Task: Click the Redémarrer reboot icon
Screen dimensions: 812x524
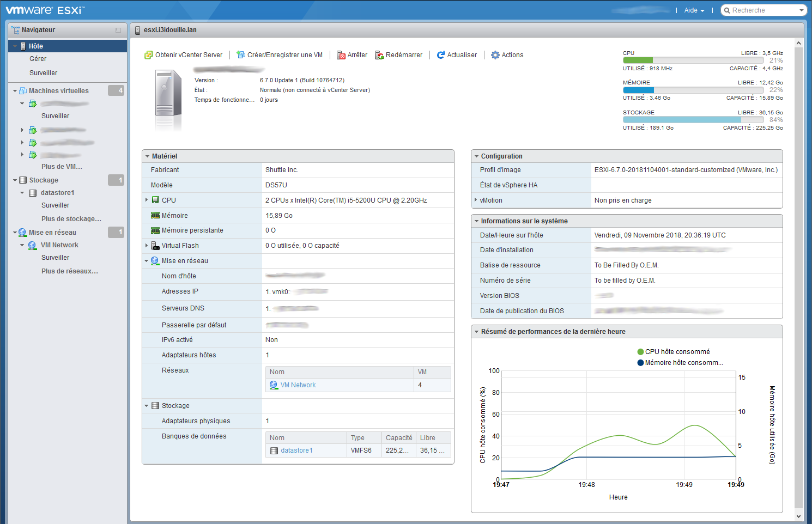Action: pos(379,55)
